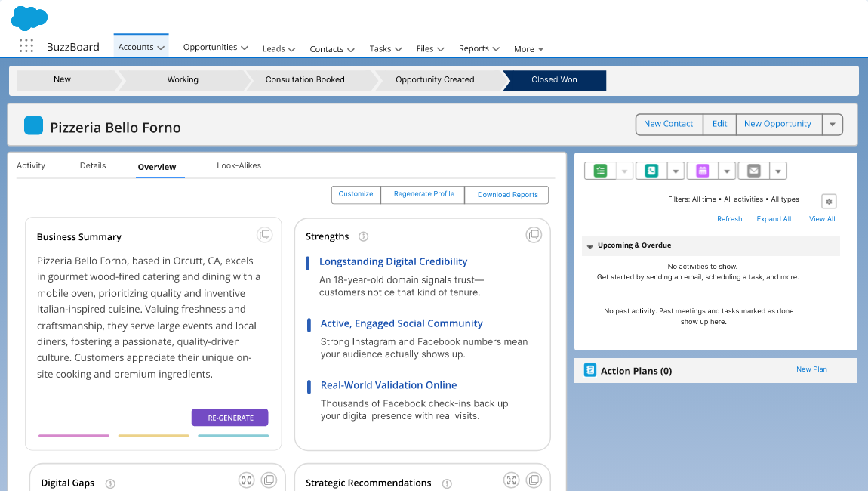Show info tooltip for Strategic Recommendations

(x=447, y=483)
